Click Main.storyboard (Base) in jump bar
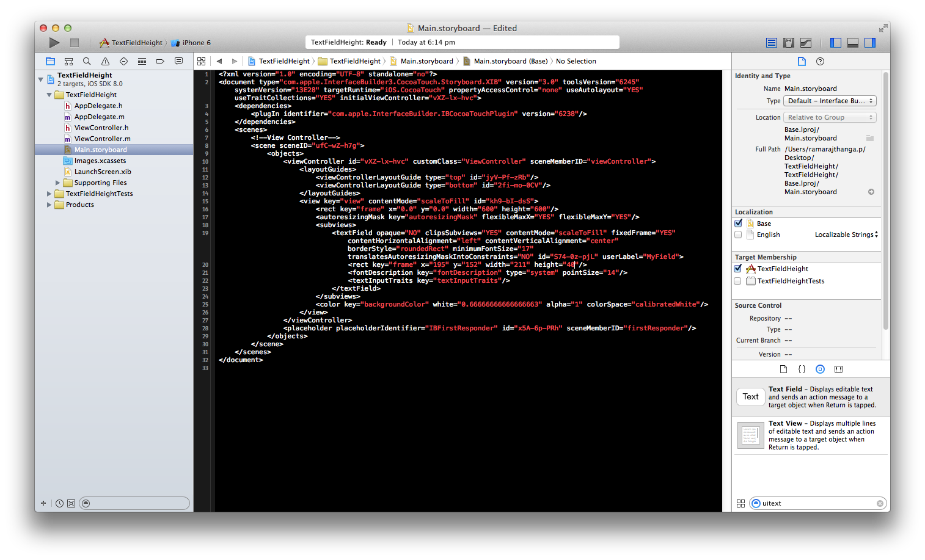This screenshot has height=560, width=925. coord(505,61)
